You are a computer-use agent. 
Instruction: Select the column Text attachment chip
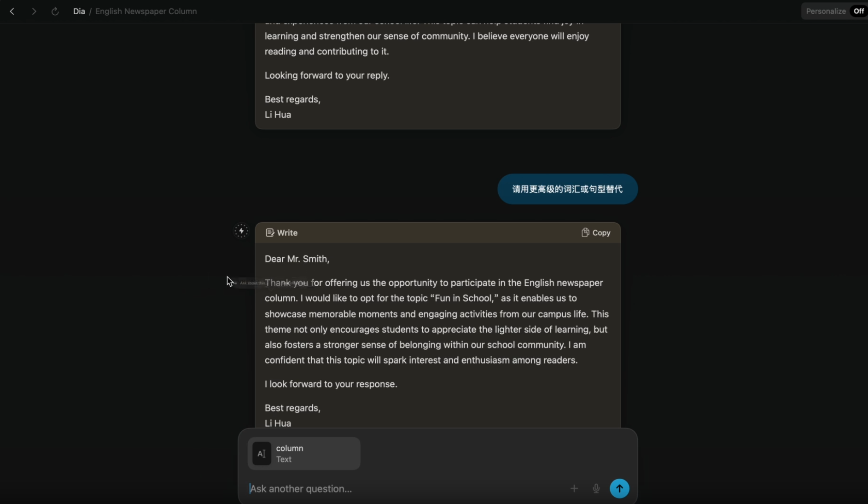(x=304, y=453)
